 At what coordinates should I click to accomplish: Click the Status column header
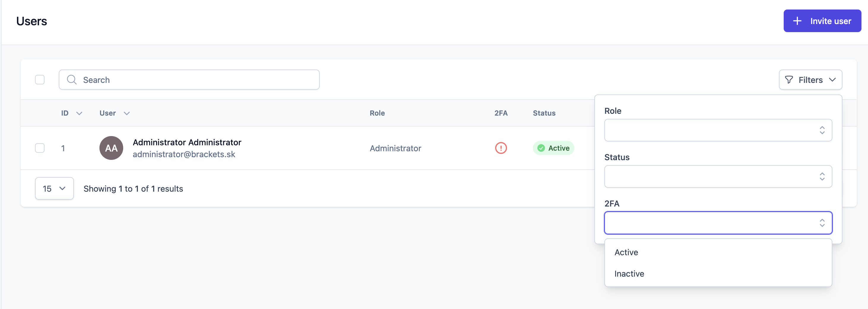[544, 113]
